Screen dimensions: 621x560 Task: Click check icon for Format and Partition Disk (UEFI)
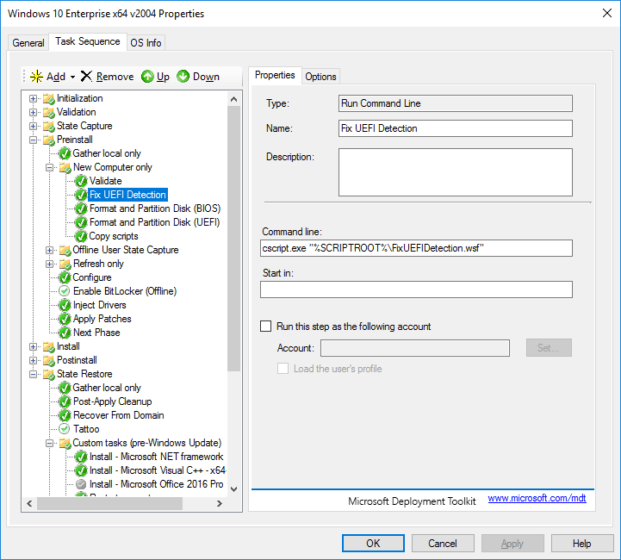coord(81,223)
